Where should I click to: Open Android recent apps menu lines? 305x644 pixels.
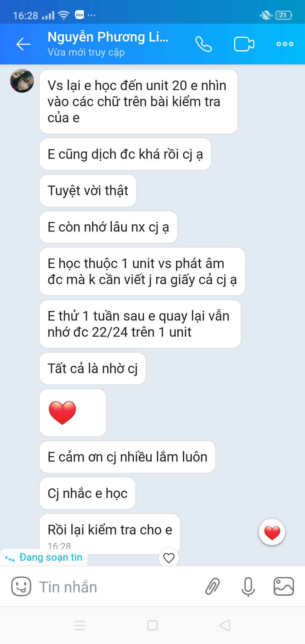(80, 625)
